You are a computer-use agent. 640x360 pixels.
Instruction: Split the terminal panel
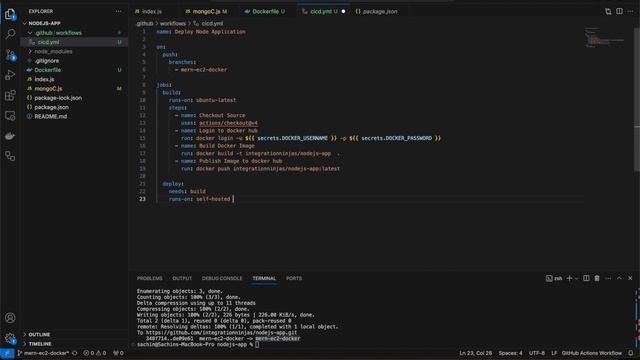[x=586, y=278]
